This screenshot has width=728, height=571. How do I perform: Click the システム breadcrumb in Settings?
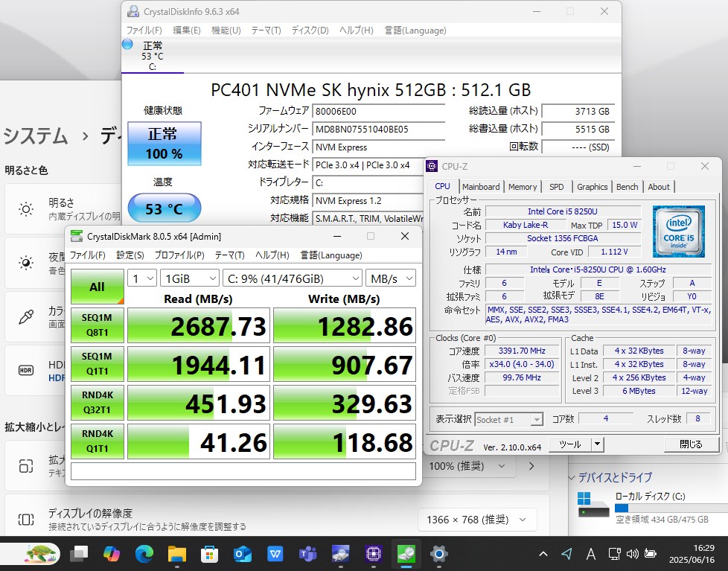pos(36,136)
